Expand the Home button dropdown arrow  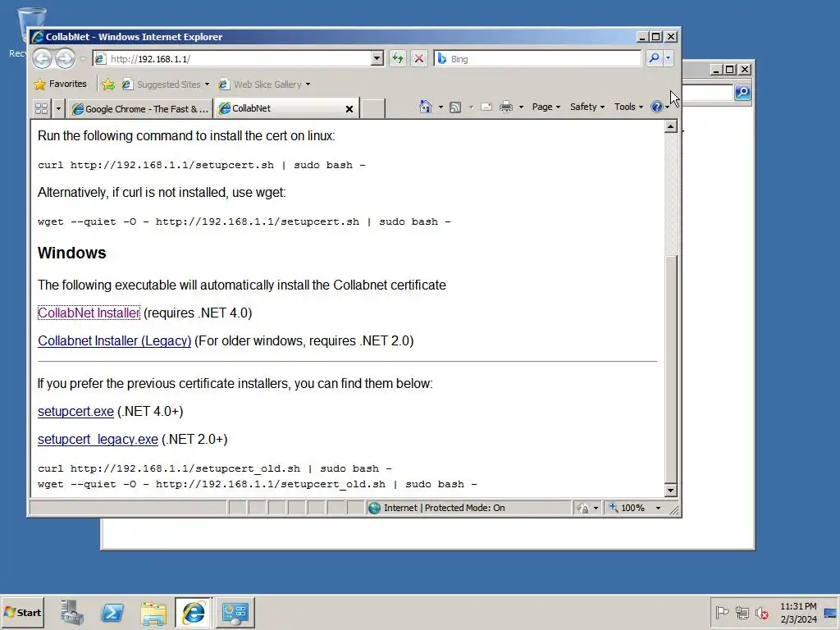pos(441,107)
